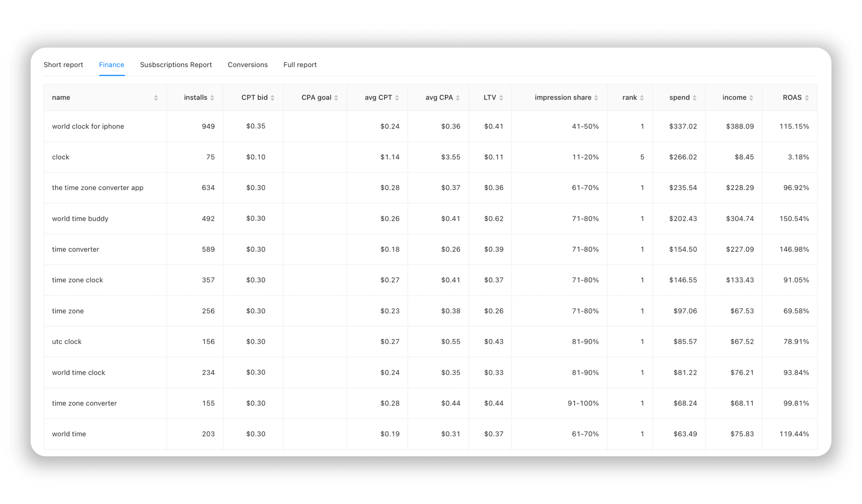
Task: Click income value $8.45
Action: (x=744, y=157)
